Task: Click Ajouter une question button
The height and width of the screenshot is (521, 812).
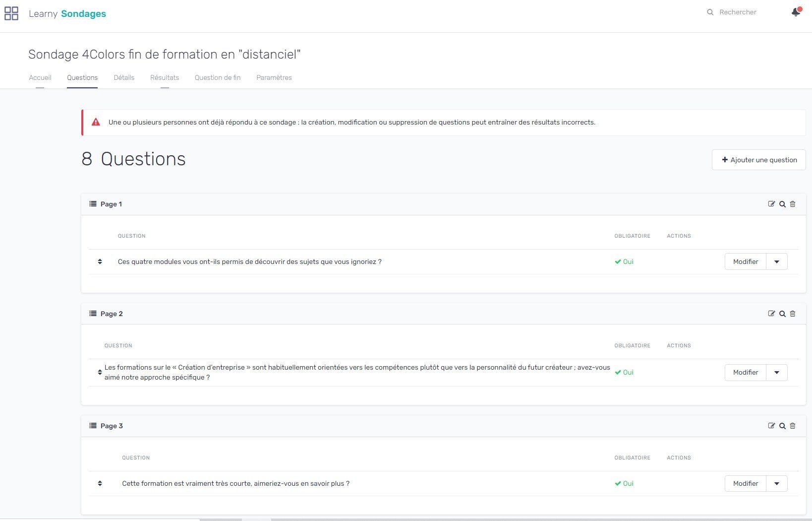Action: click(758, 160)
